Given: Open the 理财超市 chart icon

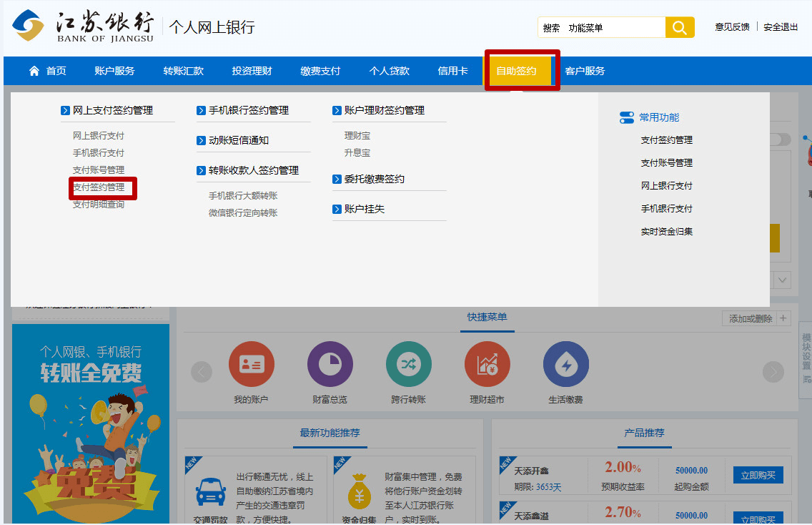Looking at the screenshot, I should [487, 365].
